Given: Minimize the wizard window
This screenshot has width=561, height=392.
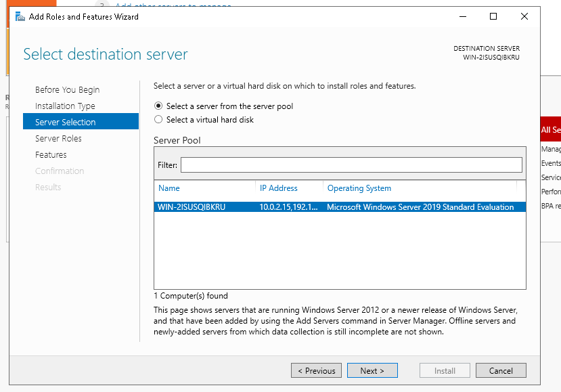Looking at the screenshot, I should (x=462, y=17).
